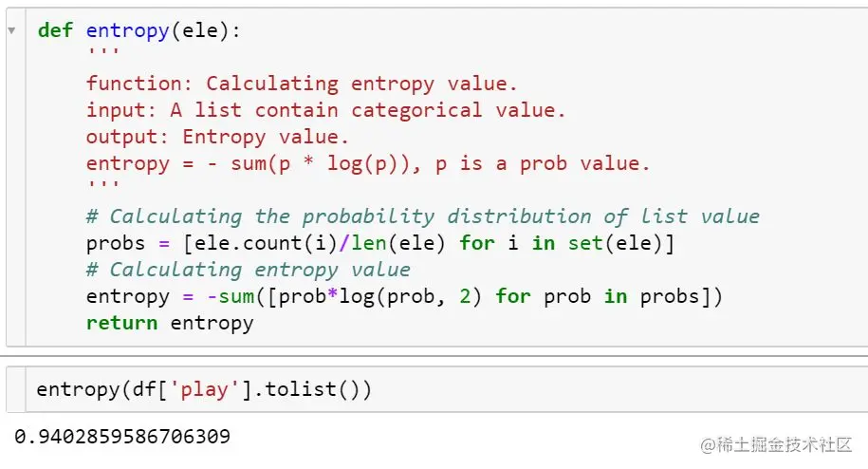Collapse the entropy function code cell arrow
This screenshot has height=469, width=868.
point(11,30)
